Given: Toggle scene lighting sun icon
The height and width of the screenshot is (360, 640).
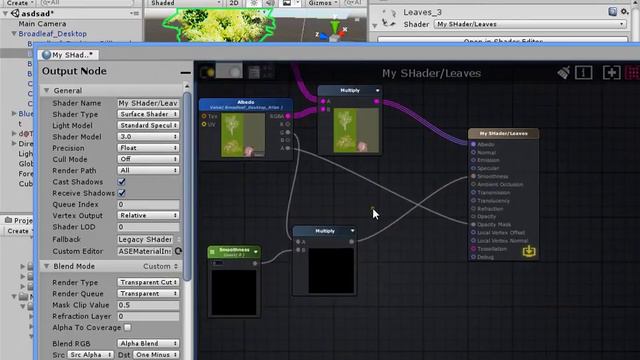Looking at the screenshot, I should (254, 3).
